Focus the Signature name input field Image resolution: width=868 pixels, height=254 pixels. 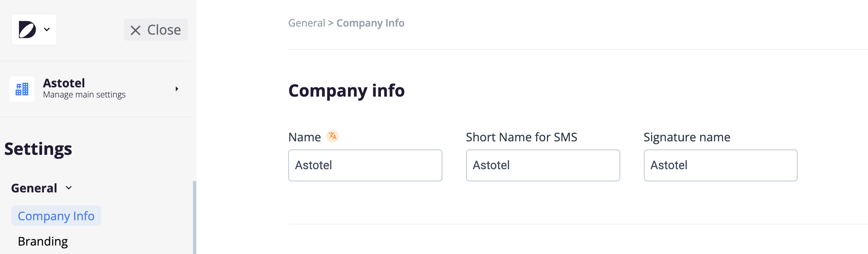[720, 165]
